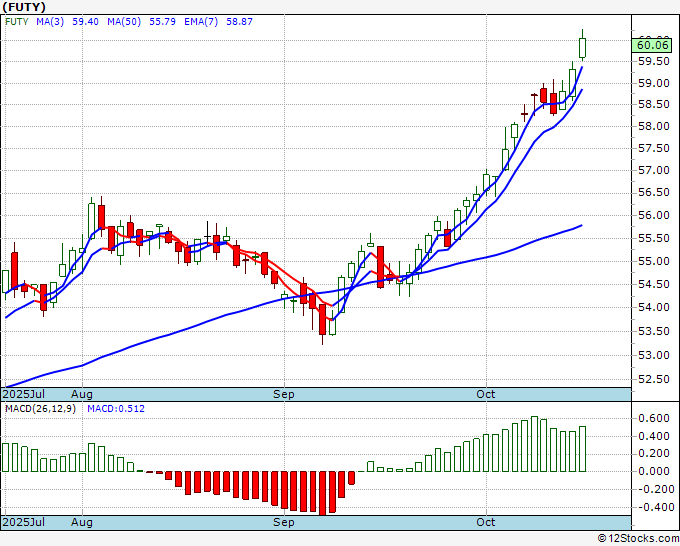Screen dimensions: 680x546
Task: Click the 0.600 MACD axis label
Action: click(x=654, y=418)
